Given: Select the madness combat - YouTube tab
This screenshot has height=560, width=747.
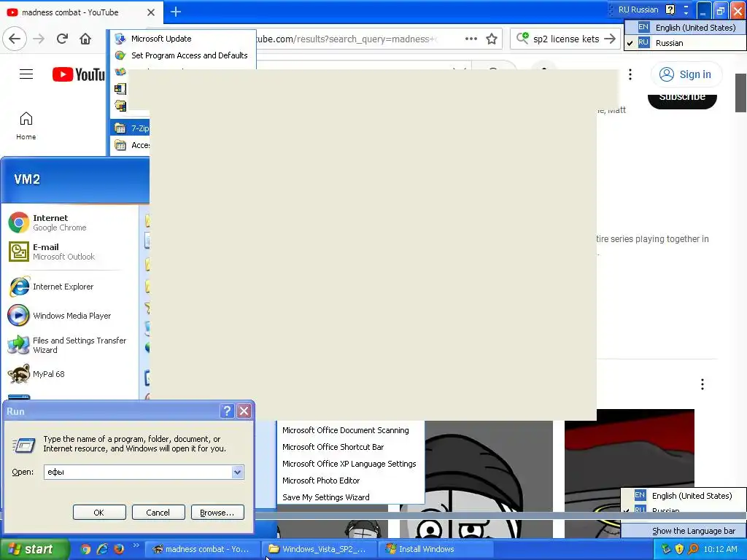Looking at the screenshot, I should pyautogui.click(x=81, y=12).
